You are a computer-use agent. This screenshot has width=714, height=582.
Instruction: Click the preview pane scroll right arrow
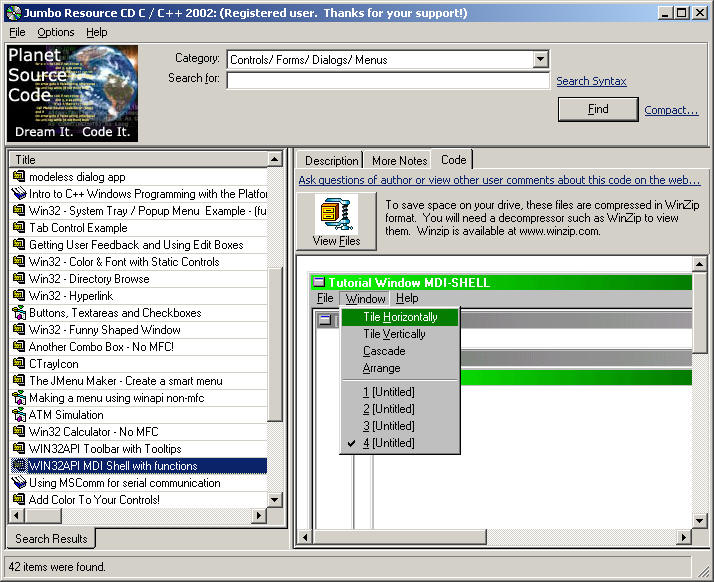point(683,537)
